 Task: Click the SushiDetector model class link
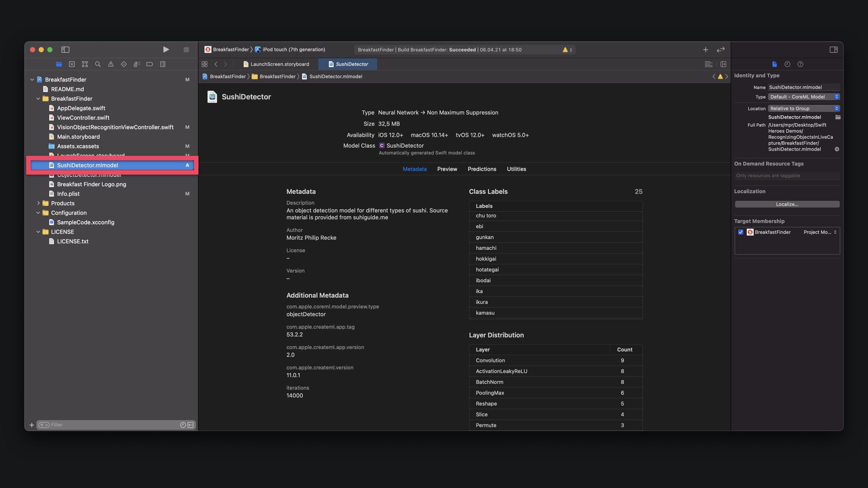(x=405, y=145)
